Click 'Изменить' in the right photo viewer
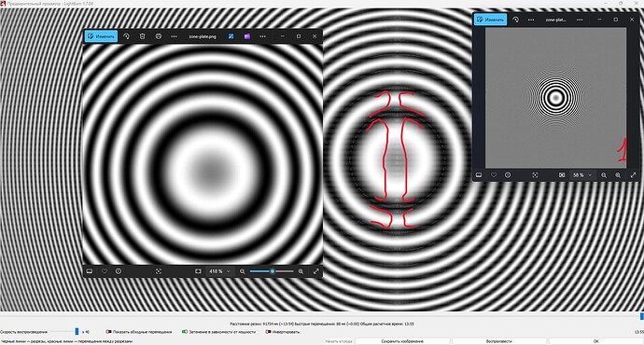 (x=490, y=20)
